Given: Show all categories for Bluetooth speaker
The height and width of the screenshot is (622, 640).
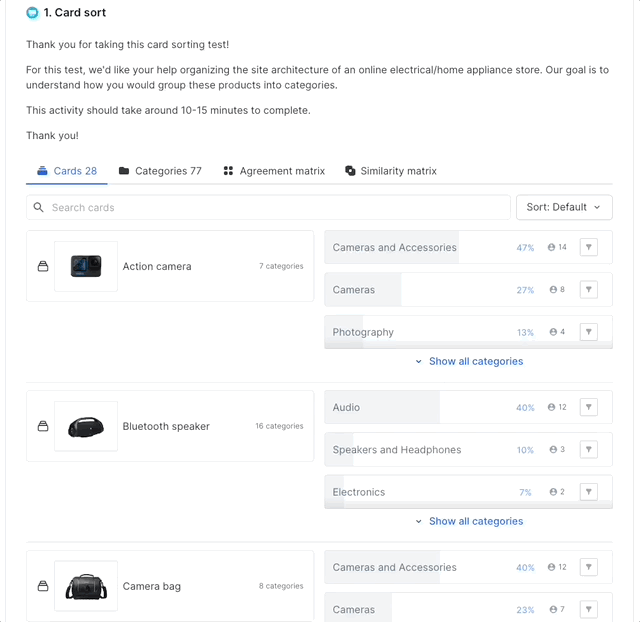Looking at the screenshot, I should click(469, 521).
